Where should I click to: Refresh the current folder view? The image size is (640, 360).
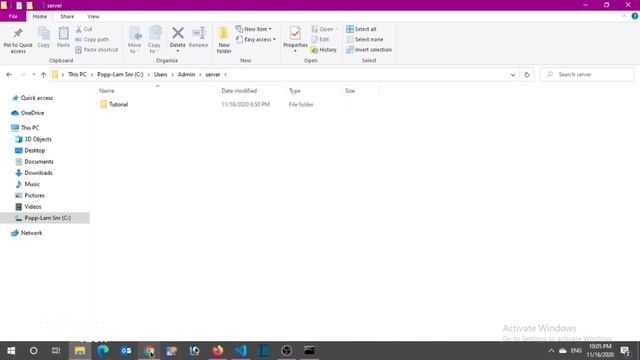tap(527, 75)
